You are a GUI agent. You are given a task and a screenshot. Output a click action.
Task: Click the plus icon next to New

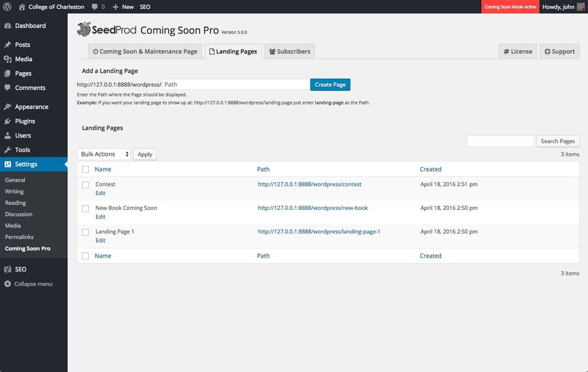click(x=116, y=7)
